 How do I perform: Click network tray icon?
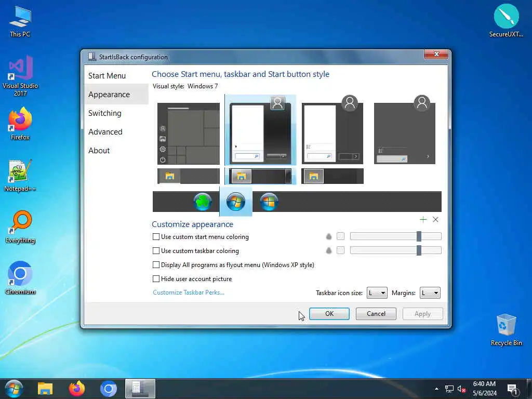(x=449, y=389)
